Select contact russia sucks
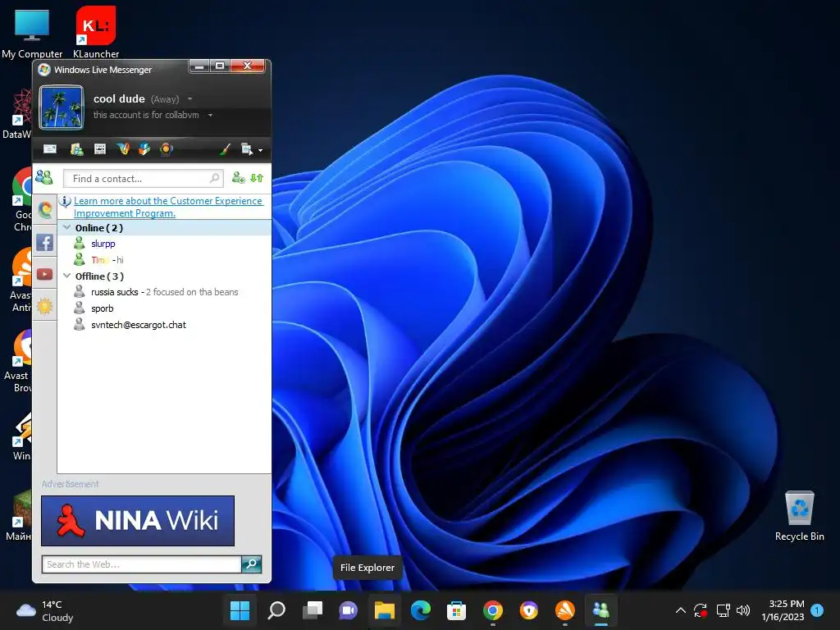Image resolution: width=840 pixels, height=630 pixels. point(156,292)
